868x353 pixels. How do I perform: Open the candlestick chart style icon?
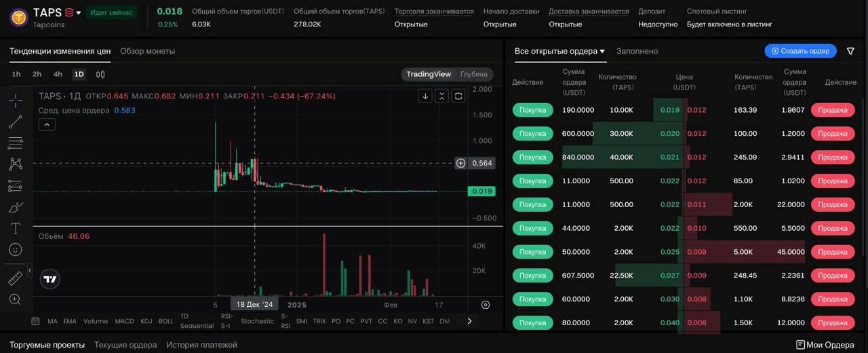point(100,74)
